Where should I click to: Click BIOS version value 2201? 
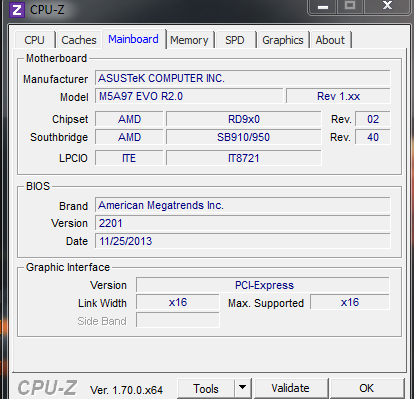(x=242, y=223)
